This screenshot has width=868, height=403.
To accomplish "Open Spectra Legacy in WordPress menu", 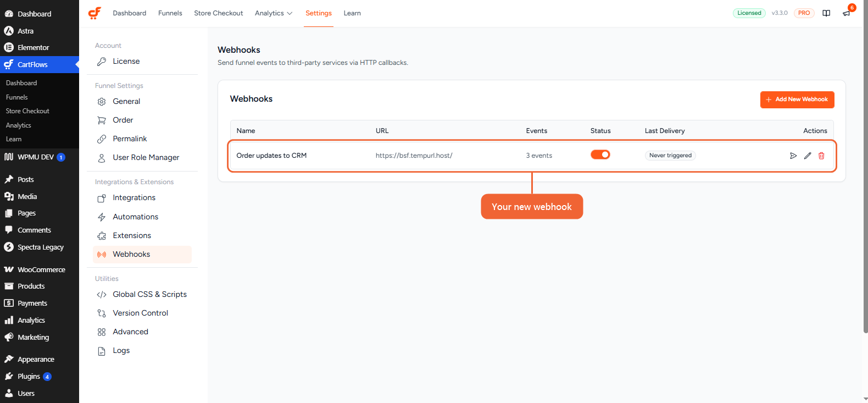I will [x=40, y=247].
